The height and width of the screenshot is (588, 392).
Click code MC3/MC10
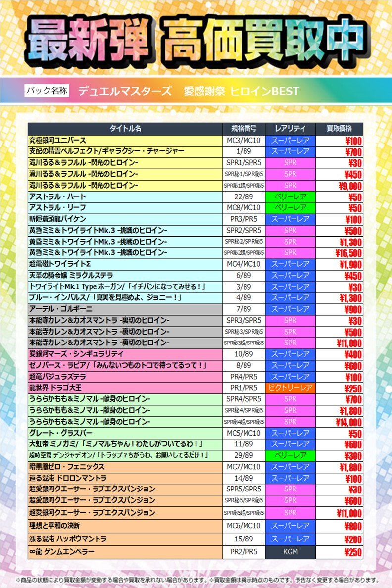pyautogui.click(x=244, y=140)
